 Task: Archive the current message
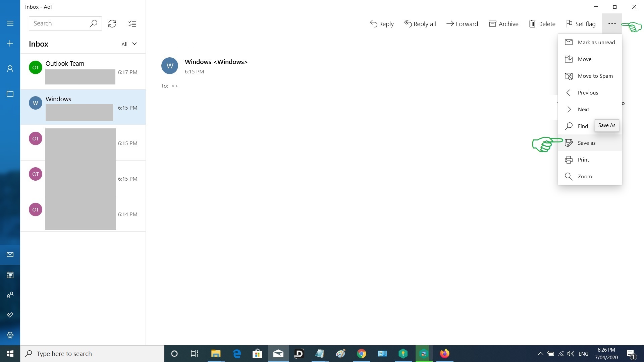[503, 24]
